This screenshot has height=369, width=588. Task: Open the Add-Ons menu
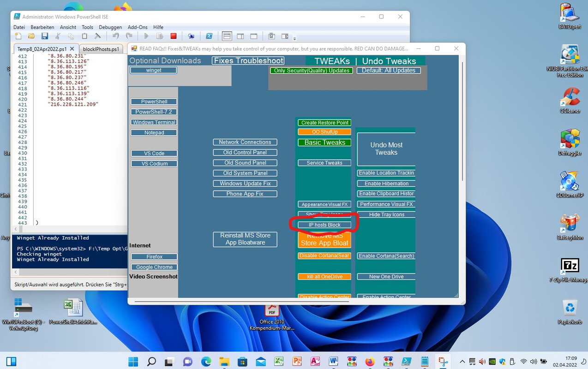coord(138,27)
